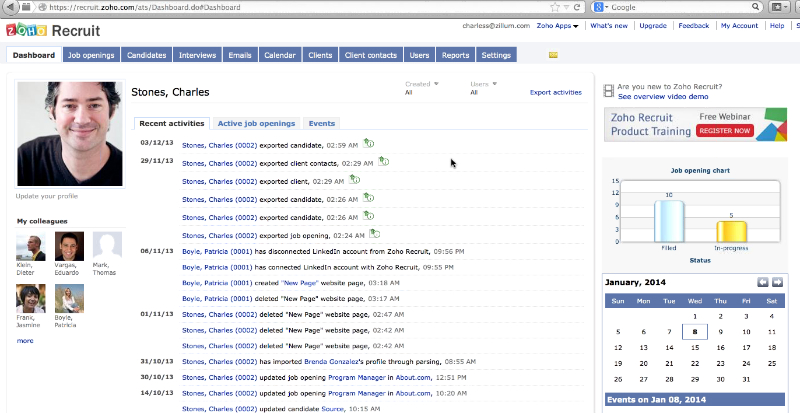Open the Events tab in activities
800x413 pixels.
coord(322,123)
